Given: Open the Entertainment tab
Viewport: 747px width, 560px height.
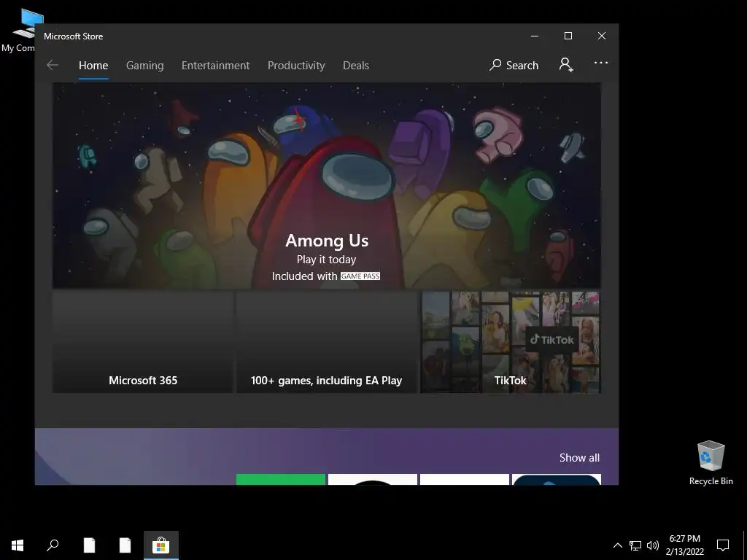Looking at the screenshot, I should coord(215,65).
